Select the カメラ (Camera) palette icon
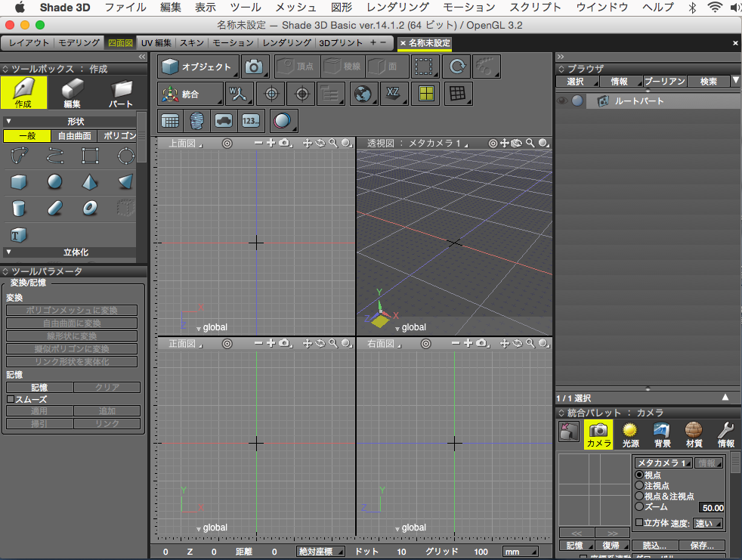The height and width of the screenshot is (560, 742). pos(598,435)
